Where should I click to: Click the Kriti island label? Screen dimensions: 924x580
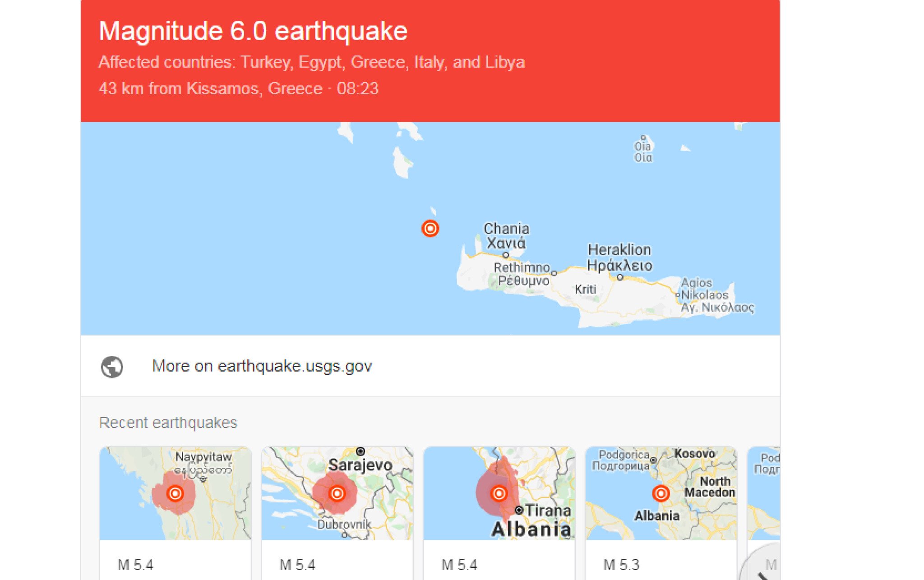(x=585, y=289)
